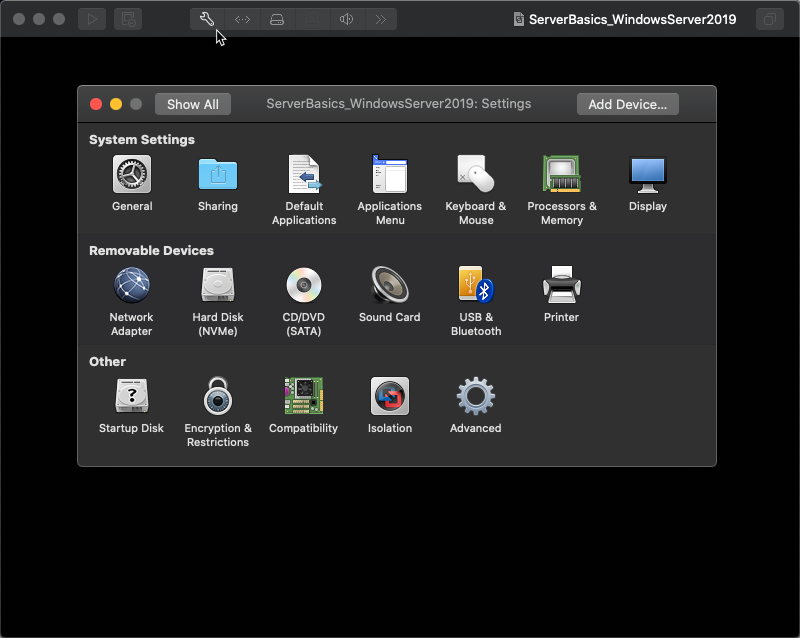The image size is (800, 638).
Task: Open Encryption & Restrictions settings
Action: tap(218, 396)
